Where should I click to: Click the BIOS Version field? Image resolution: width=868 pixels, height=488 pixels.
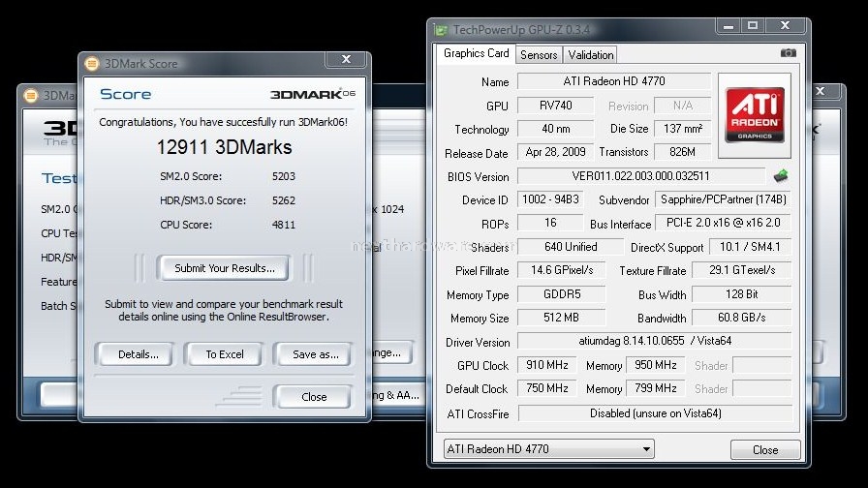pyautogui.click(x=641, y=176)
